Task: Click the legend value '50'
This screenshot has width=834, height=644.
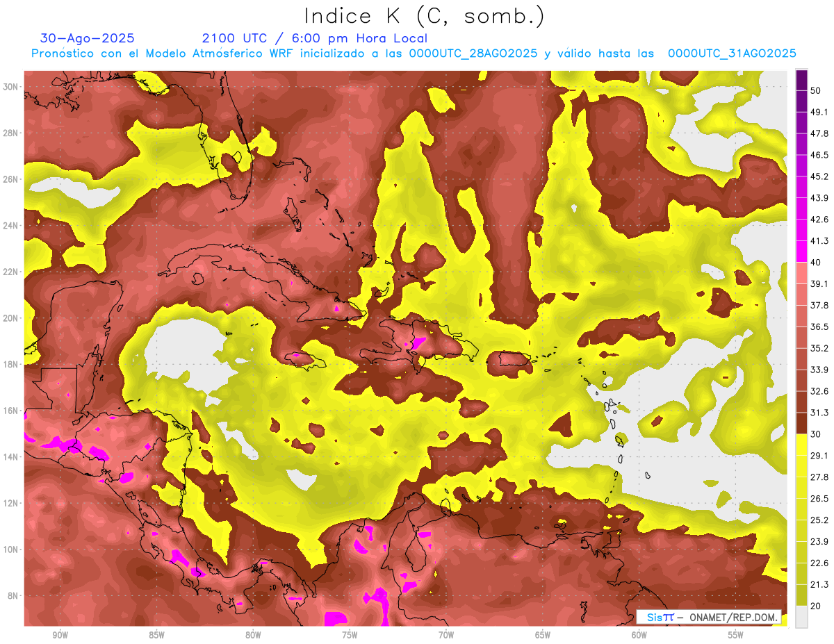Action: point(816,90)
